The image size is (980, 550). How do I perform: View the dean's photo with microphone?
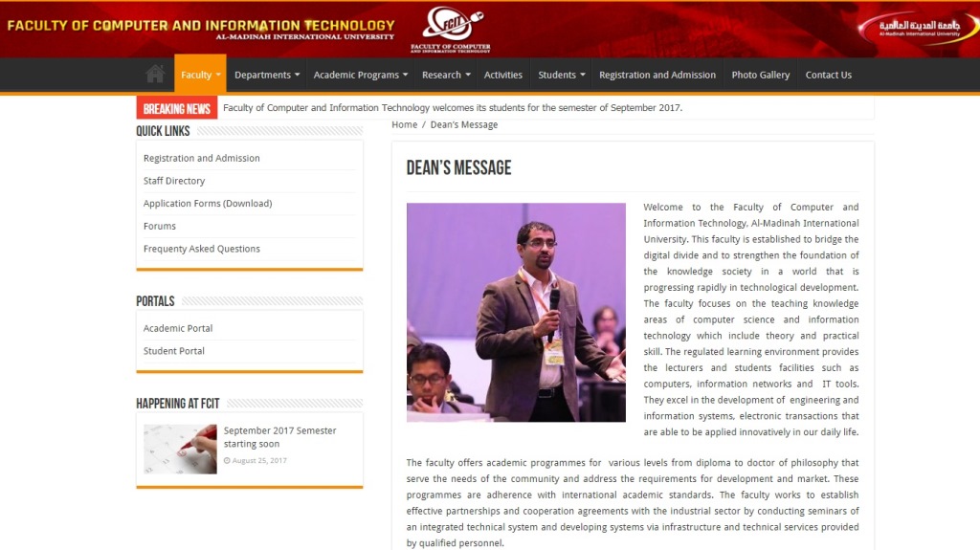516,312
